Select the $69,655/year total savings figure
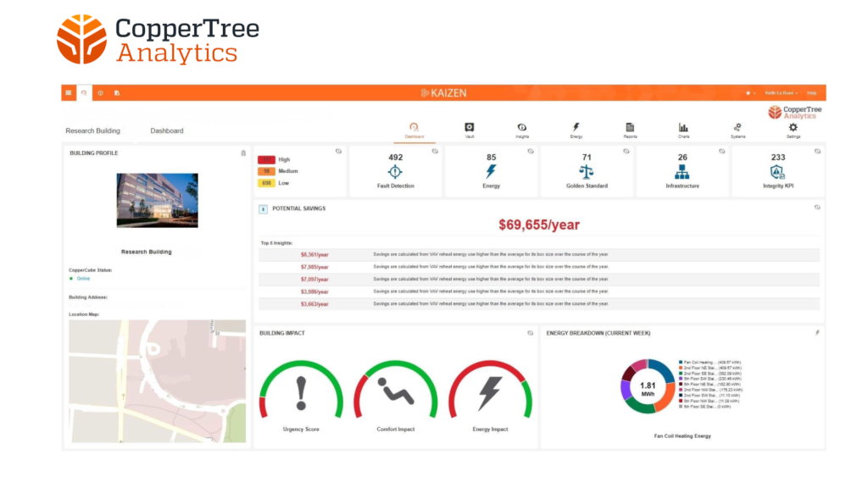 pos(539,225)
